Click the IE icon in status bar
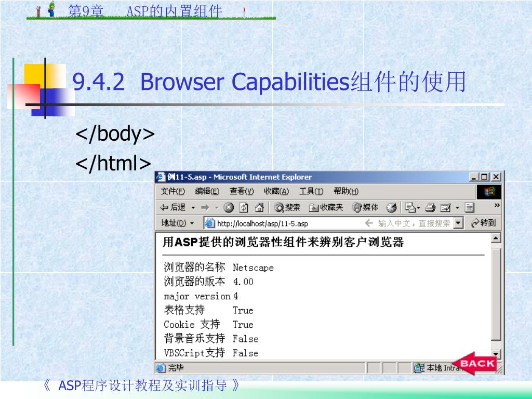 pos(161,368)
